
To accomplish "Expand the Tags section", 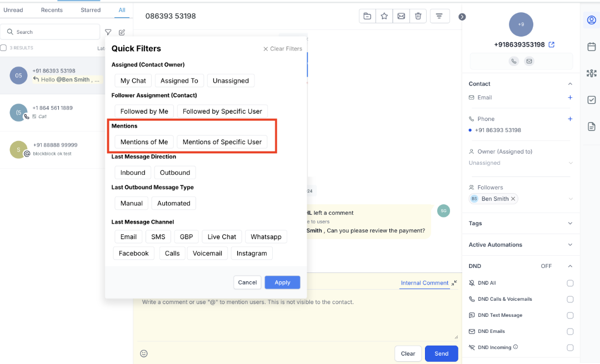I will [x=570, y=224].
